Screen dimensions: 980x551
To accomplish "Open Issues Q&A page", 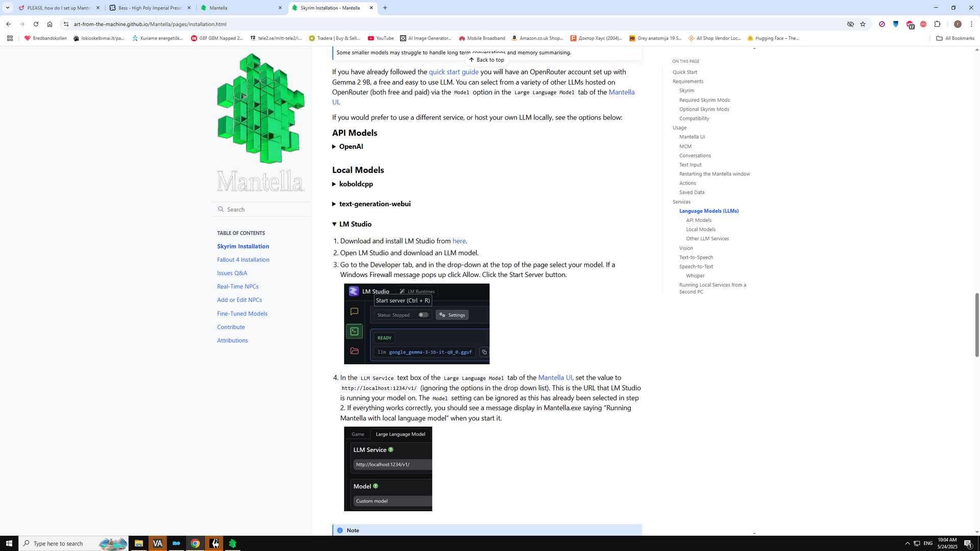I will coord(232,273).
